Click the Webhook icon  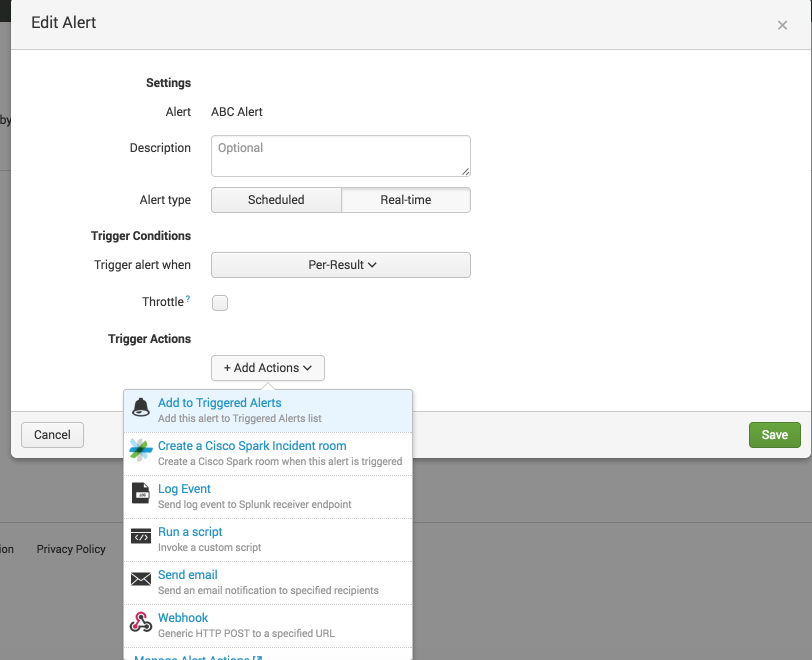click(x=141, y=622)
